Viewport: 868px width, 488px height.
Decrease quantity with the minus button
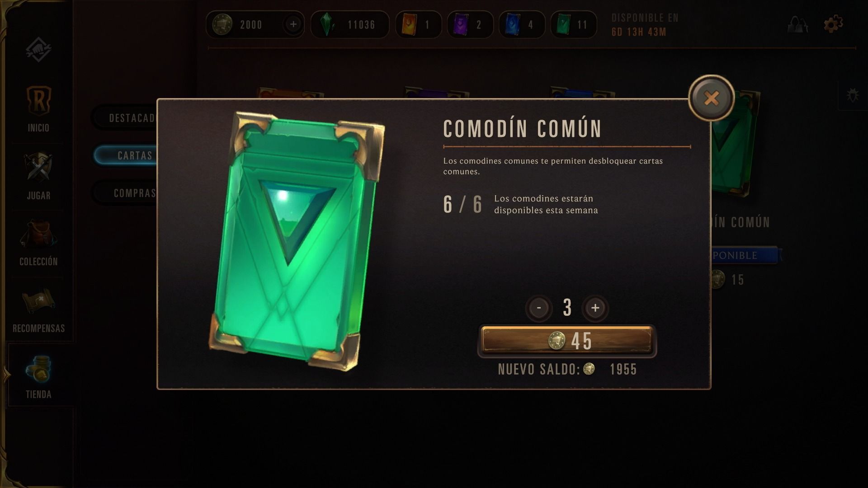coord(539,308)
